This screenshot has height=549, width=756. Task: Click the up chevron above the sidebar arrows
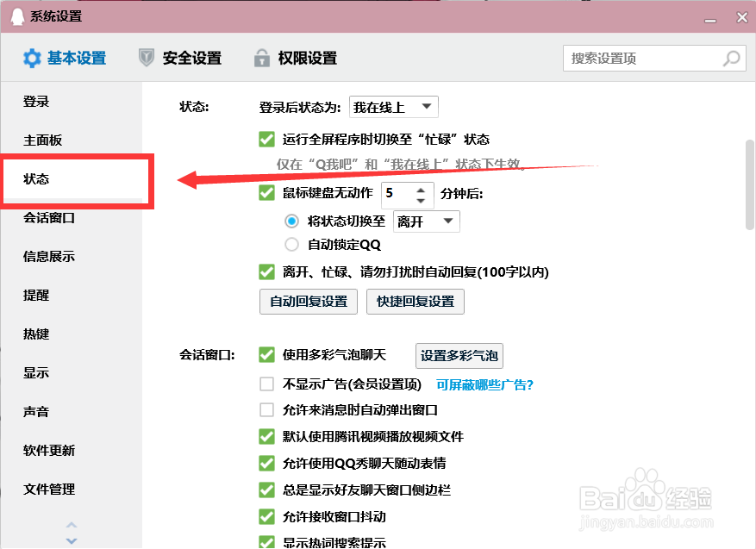[72, 525]
